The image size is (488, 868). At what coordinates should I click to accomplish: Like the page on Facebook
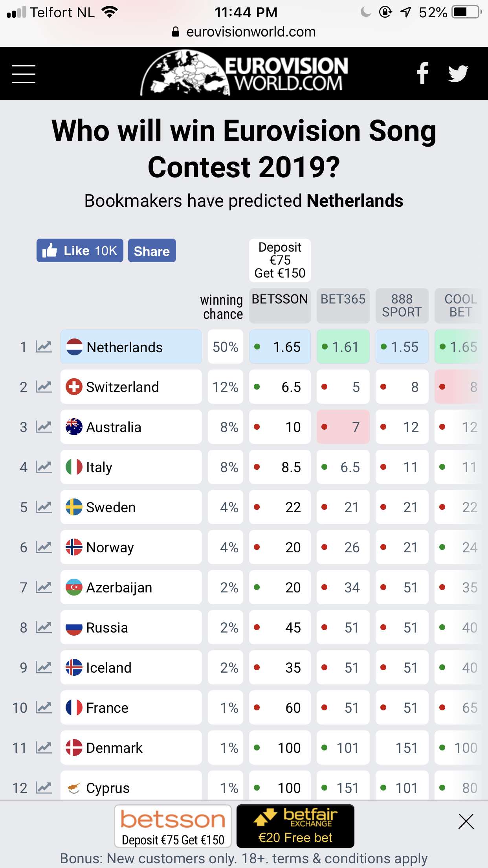pos(80,250)
